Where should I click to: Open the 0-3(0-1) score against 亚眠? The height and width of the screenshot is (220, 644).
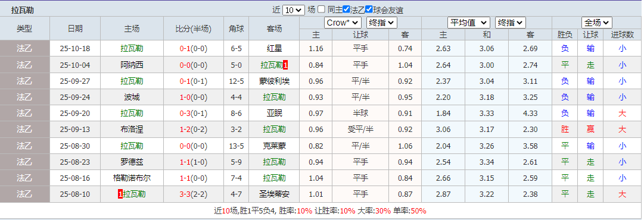pyautogui.click(x=194, y=114)
